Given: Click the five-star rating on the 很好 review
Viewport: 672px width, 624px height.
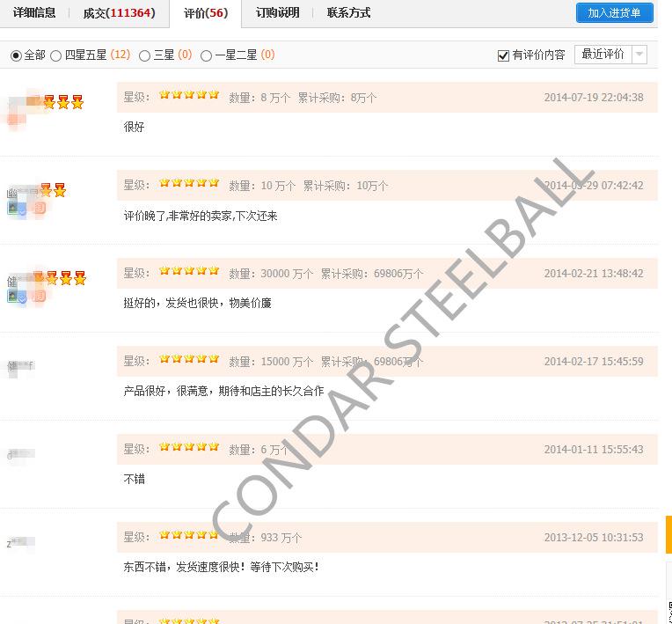Looking at the screenshot, I should 189,96.
